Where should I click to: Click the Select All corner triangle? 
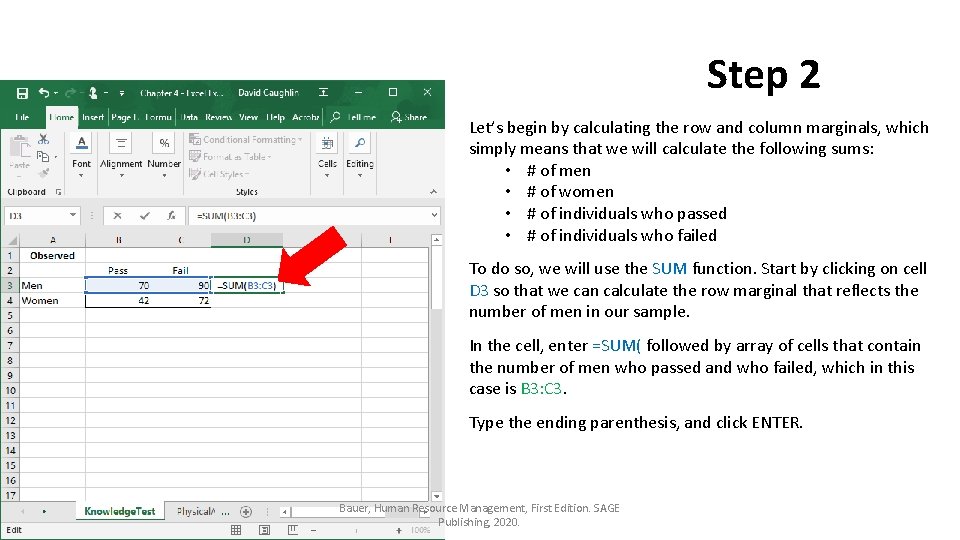(x=11, y=241)
